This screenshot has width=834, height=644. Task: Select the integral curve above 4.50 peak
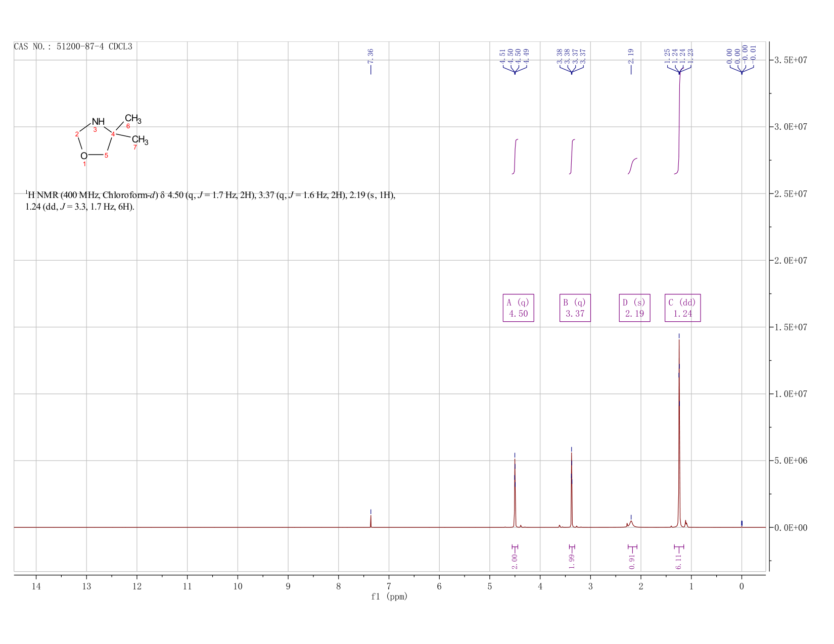click(x=515, y=157)
